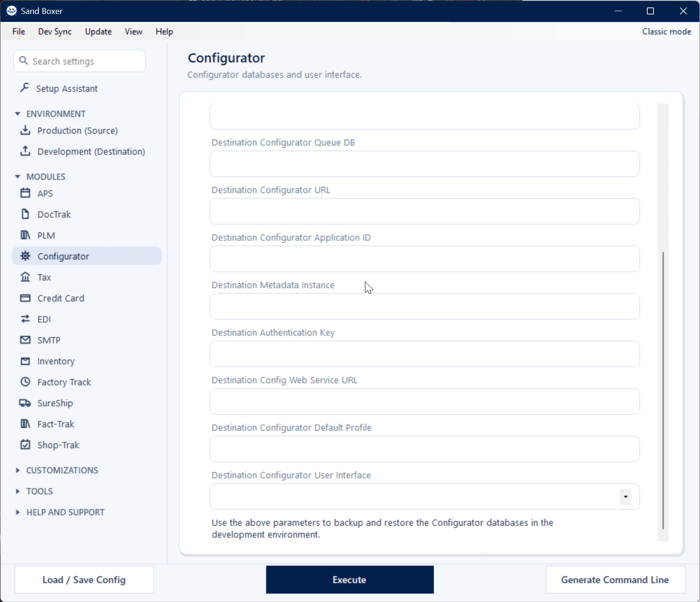The image size is (700, 602).
Task: Click the Configurator gear icon
Action: pyautogui.click(x=25, y=256)
